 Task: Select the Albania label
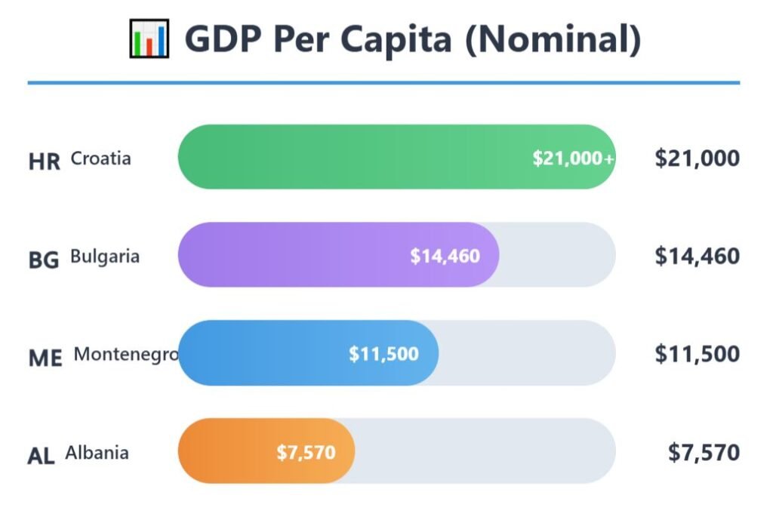pos(97,453)
